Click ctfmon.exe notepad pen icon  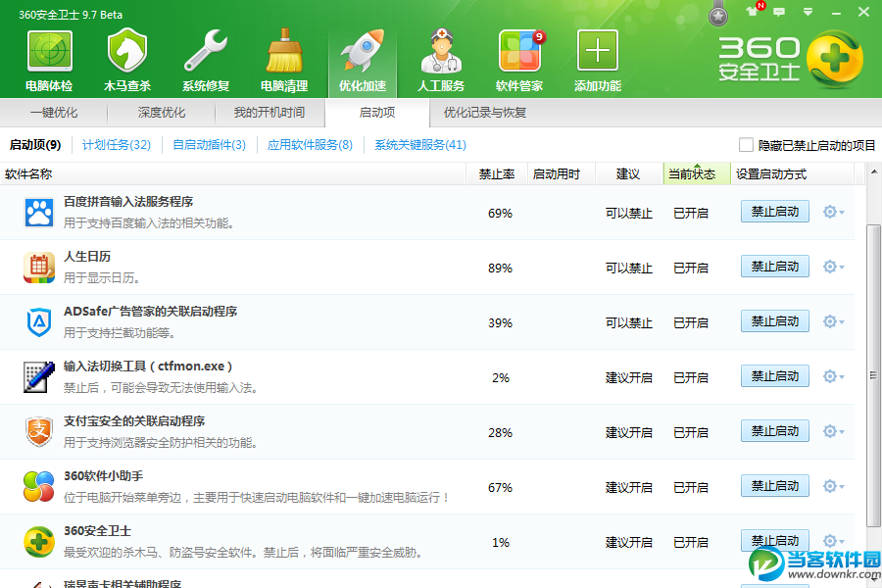coord(39,377)
